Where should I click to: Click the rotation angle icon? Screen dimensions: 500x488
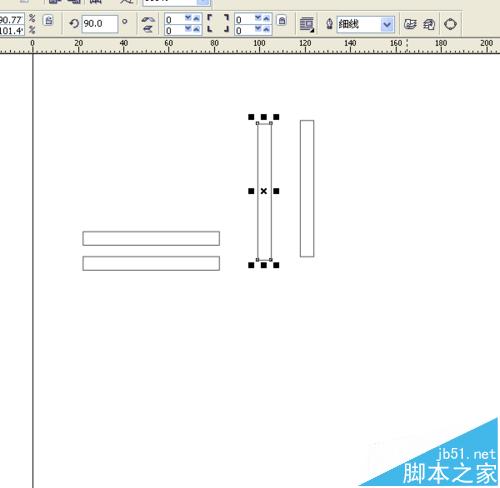point(74,23)
